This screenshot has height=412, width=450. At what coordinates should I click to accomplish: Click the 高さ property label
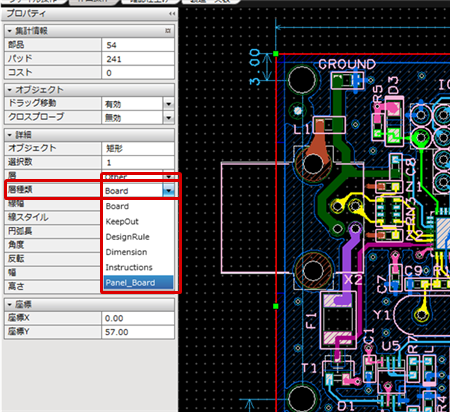(x=16, y=286)
